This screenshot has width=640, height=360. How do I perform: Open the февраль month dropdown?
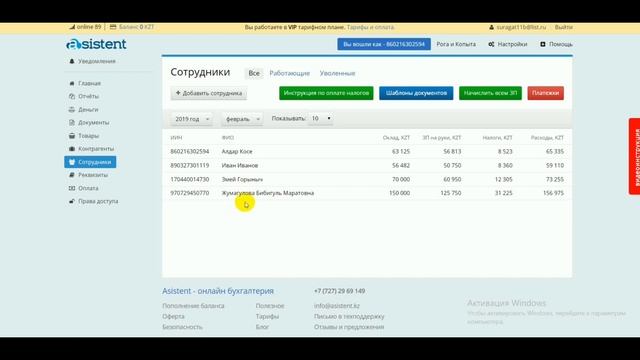[242, 119]
